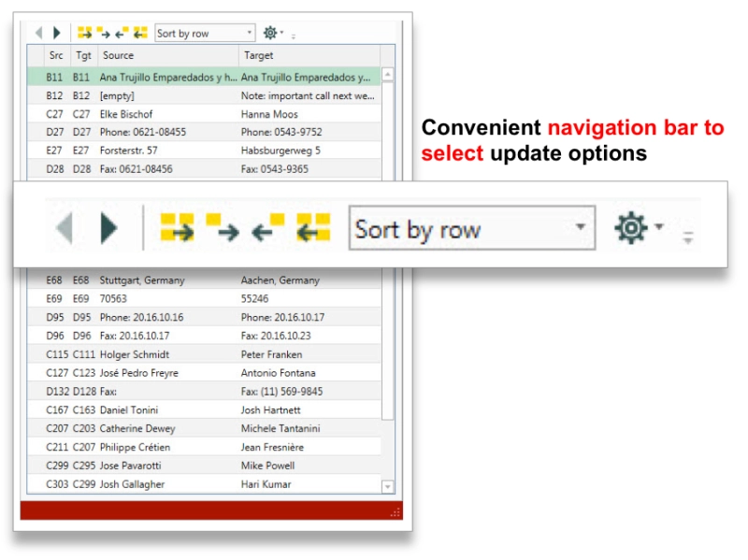Click the Target column header
Image resolution: width=748 pixels, height=560 pixels.
point(309,56)
